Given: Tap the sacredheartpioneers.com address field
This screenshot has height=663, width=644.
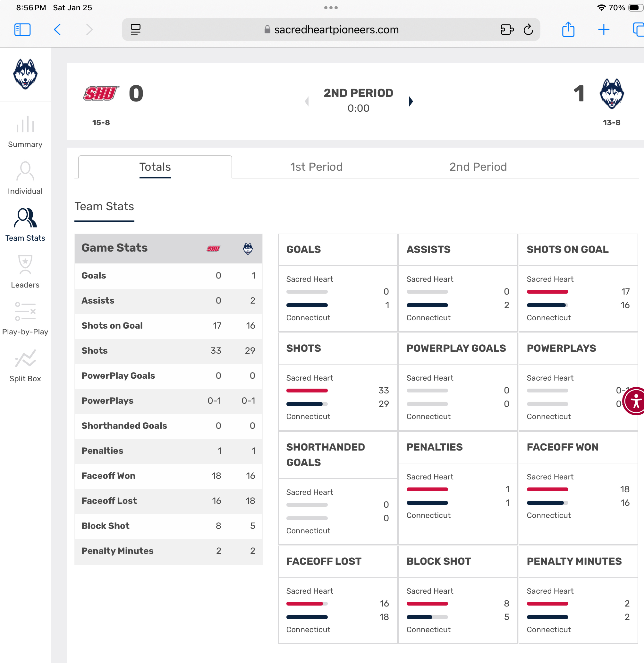Looking at the screenshot, I should point(331,30).
